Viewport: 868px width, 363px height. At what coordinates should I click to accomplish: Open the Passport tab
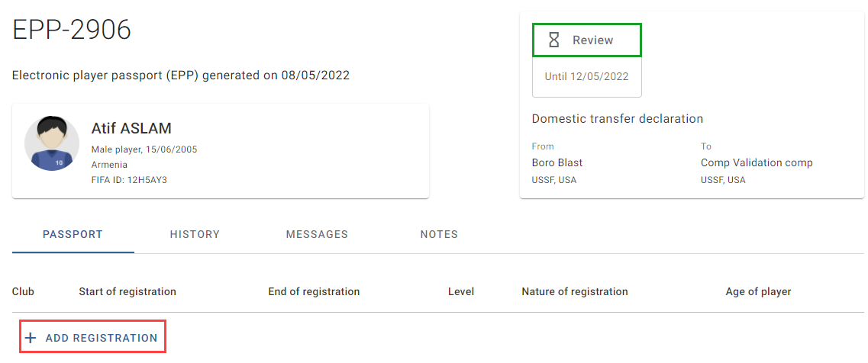[x=73, y=234]
